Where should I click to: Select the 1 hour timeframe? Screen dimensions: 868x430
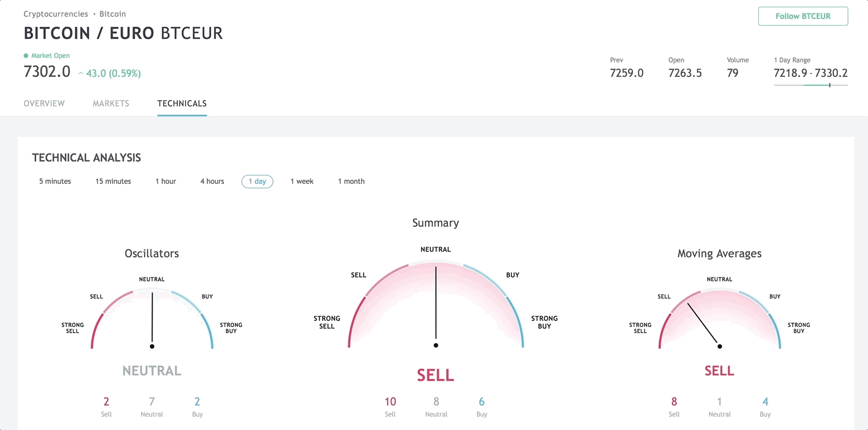click(165, 182)
